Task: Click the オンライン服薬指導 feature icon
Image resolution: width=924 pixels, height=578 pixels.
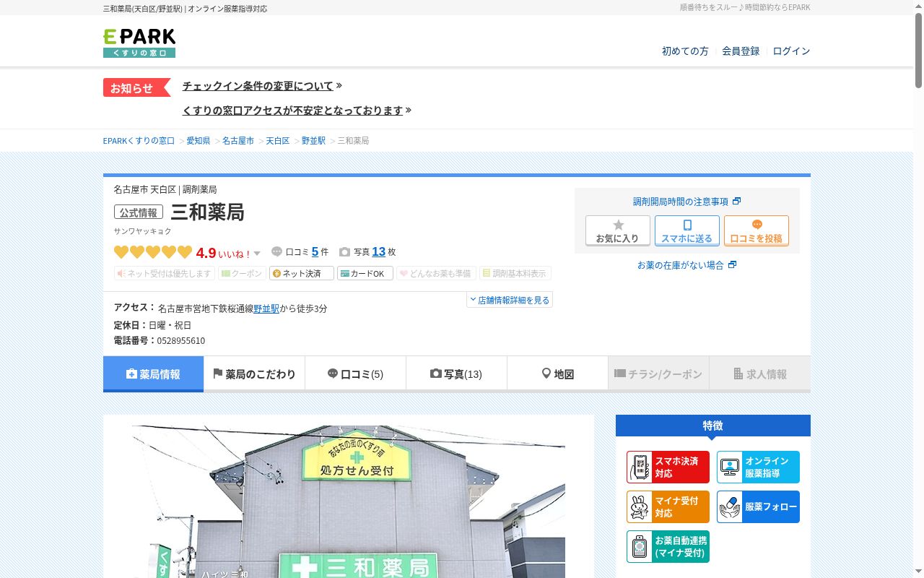Action: 758,467
